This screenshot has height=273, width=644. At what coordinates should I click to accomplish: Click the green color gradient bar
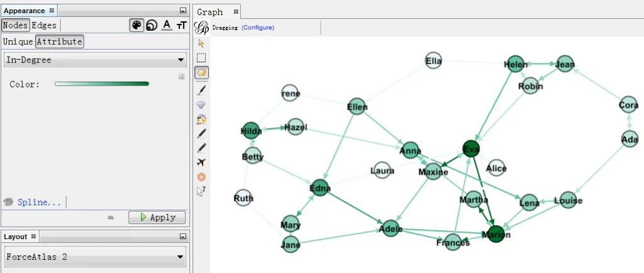pos(102,84)
